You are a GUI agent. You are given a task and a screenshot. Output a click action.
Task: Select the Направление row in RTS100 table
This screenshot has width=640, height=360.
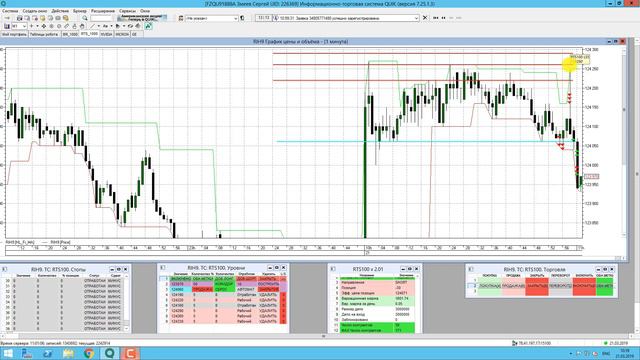coord(376,282)
